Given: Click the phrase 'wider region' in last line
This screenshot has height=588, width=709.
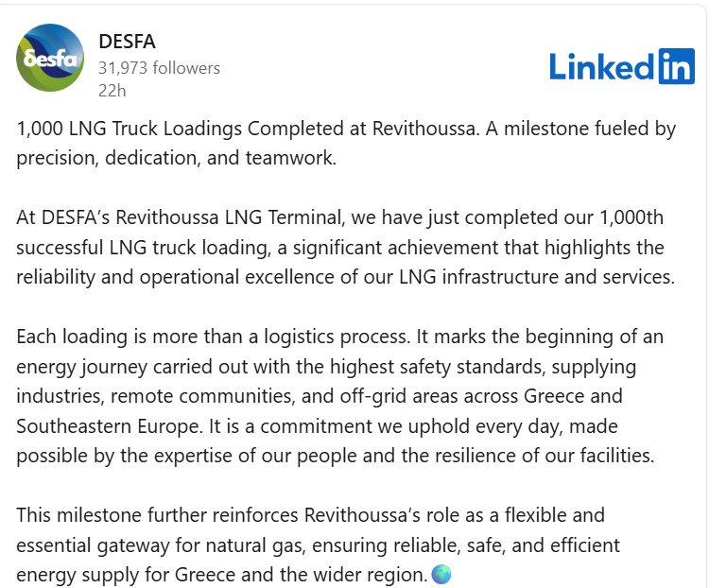Looking at the screenshot, I should point(373,574).
